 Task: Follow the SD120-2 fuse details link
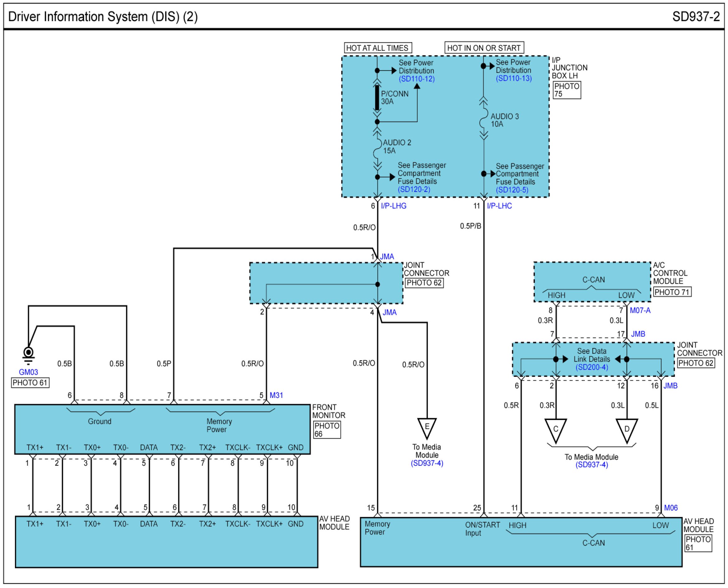point(414,190)
